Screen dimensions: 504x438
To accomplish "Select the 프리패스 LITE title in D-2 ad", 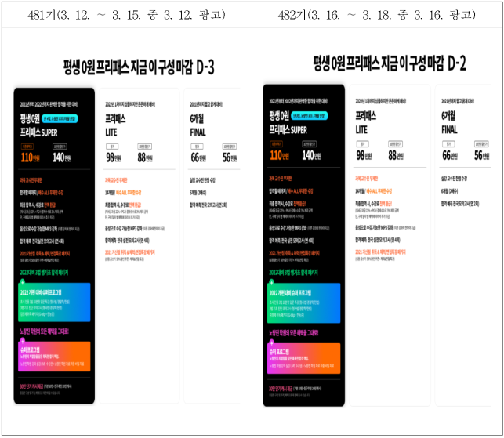I will click(x=365, y=122).
